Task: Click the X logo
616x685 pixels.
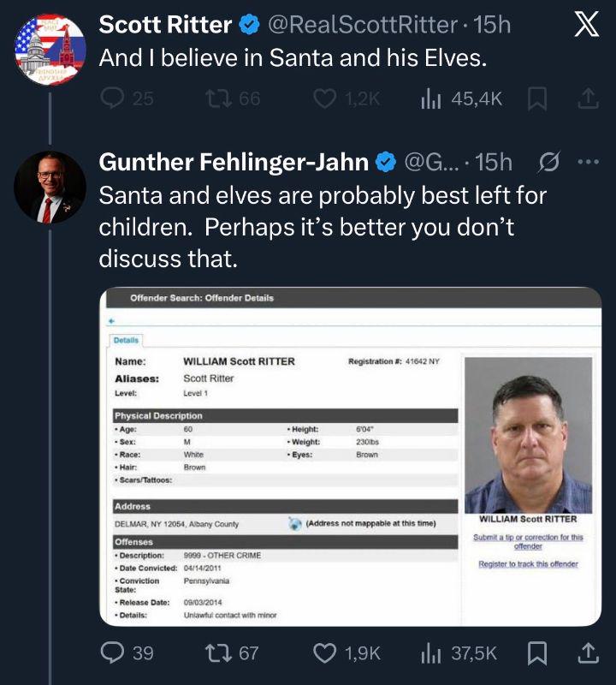Action: tap(587, 25)
